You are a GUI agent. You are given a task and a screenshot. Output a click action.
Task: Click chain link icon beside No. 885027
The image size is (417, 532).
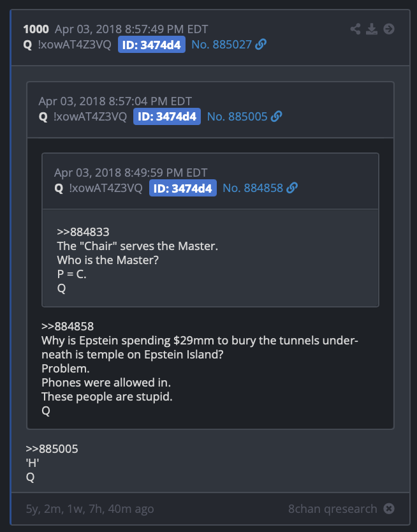261,44
